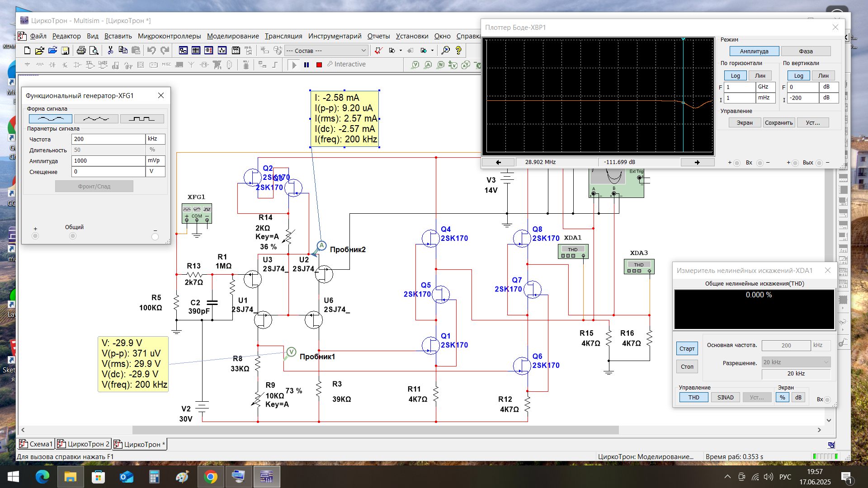Open the amplitude unit mVp dropdown
Screen dimensions: 868x488
click(155, 161)
